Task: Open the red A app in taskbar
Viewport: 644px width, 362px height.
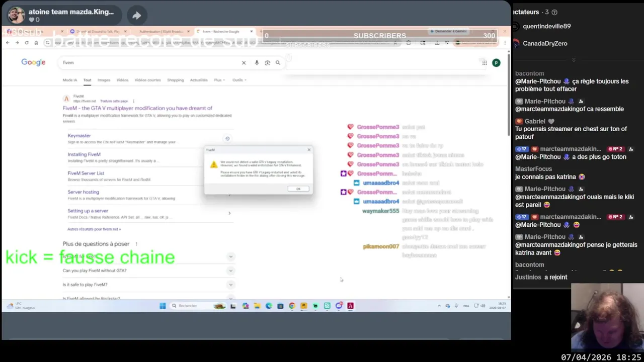Action: pyautogui.click(x=351, y=306)
